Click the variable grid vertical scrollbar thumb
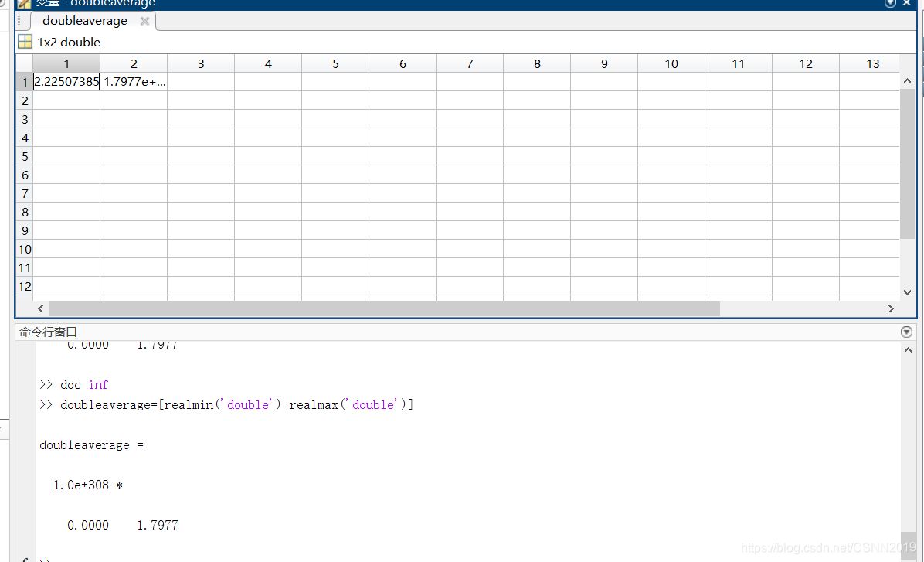This screenshot has height=562, width=924. point(908,163)
